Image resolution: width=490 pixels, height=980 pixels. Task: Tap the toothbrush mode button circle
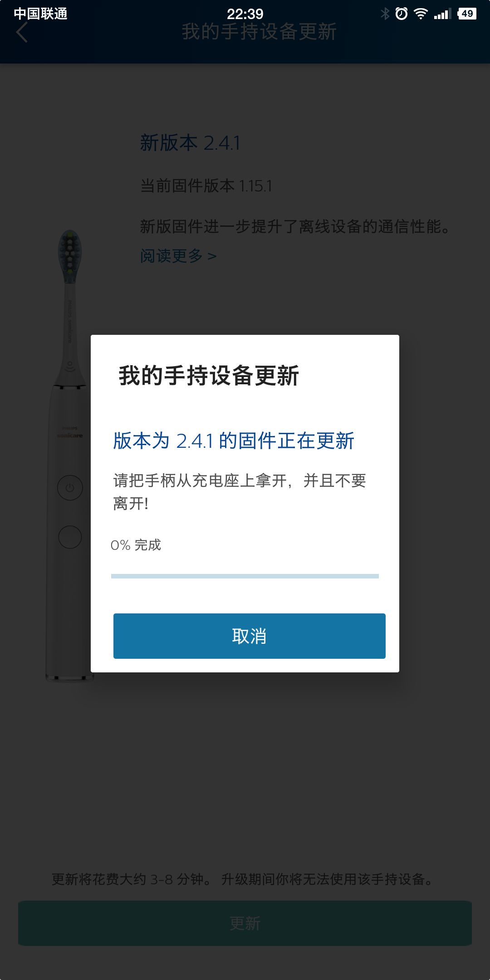70,537
